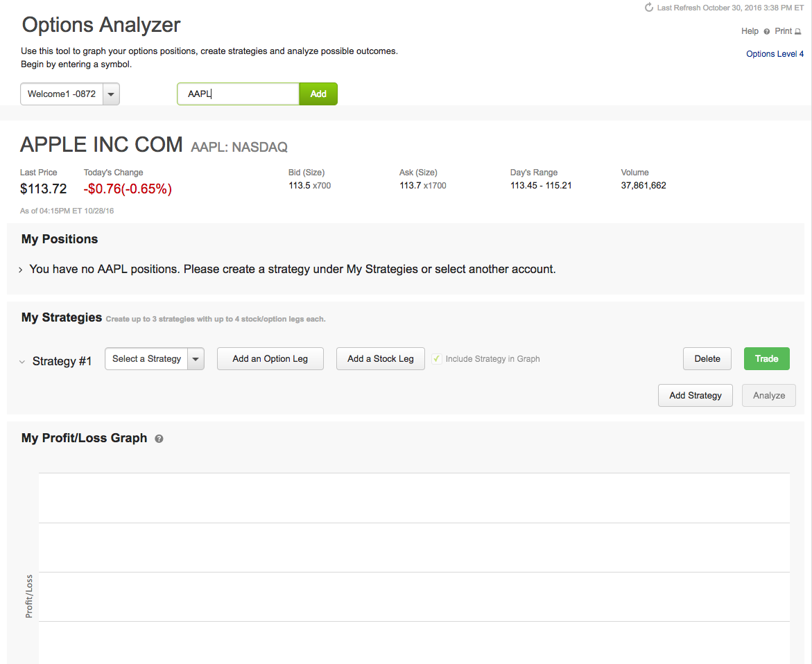Expand the My Positions message chevron
The width and height of the screenshot is (812, 664).
click(21, 270)
